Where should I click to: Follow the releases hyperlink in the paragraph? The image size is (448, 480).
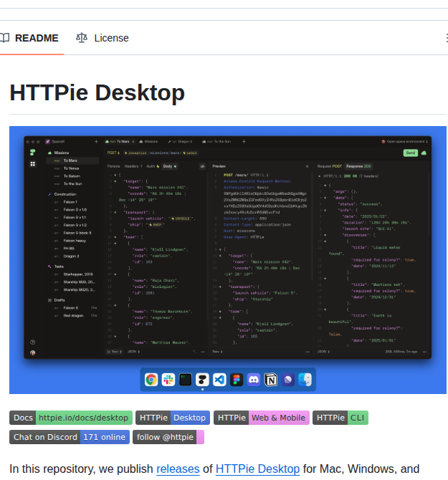click(178, 469)
